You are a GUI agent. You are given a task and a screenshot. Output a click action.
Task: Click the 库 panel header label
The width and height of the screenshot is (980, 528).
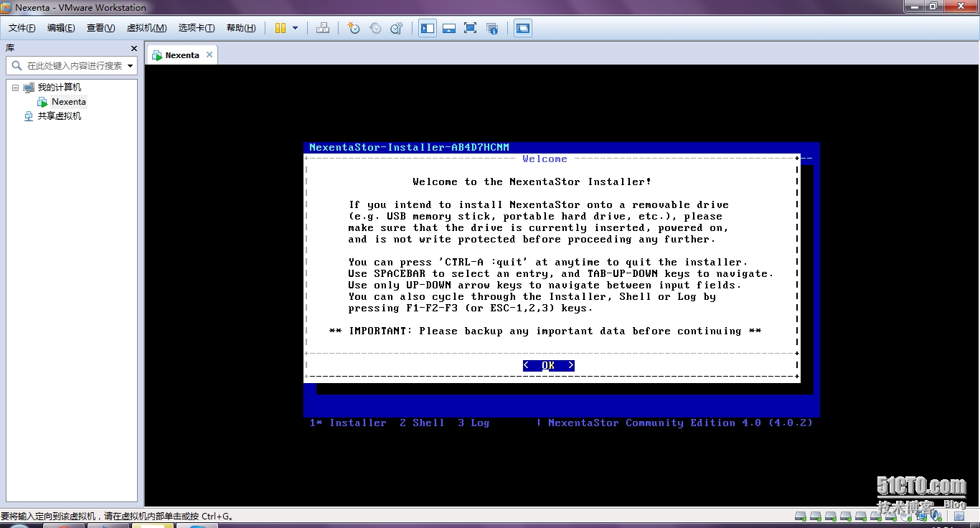(10, 48)
